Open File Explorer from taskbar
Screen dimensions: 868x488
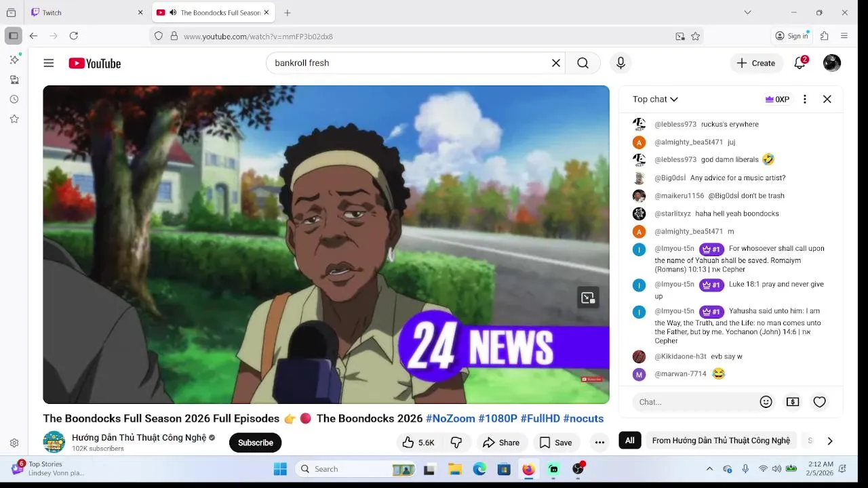pyautogui.click(x=455, y=469)
